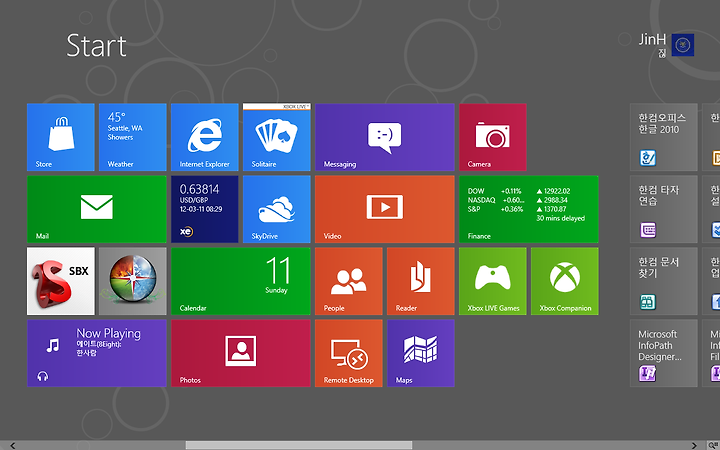Open the Store tile

pyautogui.click(x=61, y=137)
